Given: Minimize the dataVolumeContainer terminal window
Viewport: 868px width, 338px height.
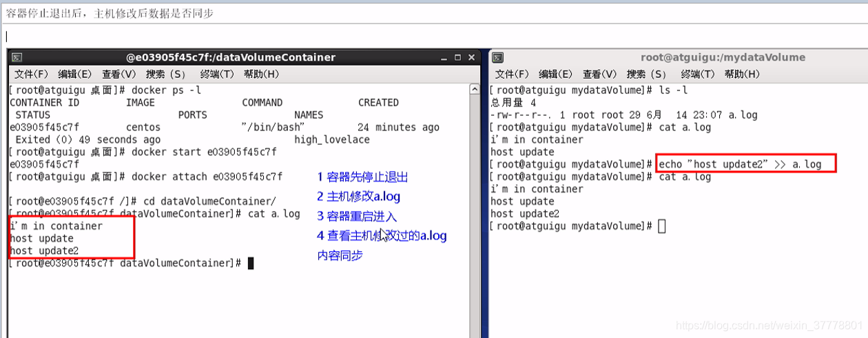Looking at the screenshot, I should pos(443,58).
